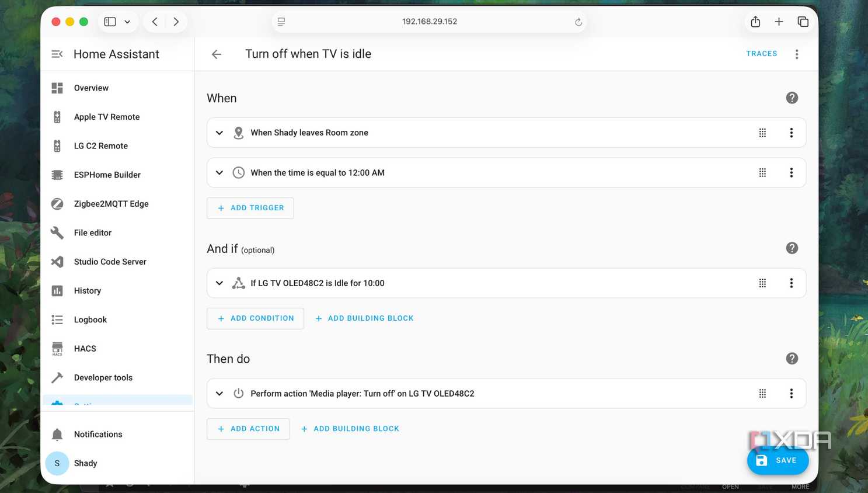Add building block under Then do
868x493 pixels.
pyautogui.click(x=350, y=429)
